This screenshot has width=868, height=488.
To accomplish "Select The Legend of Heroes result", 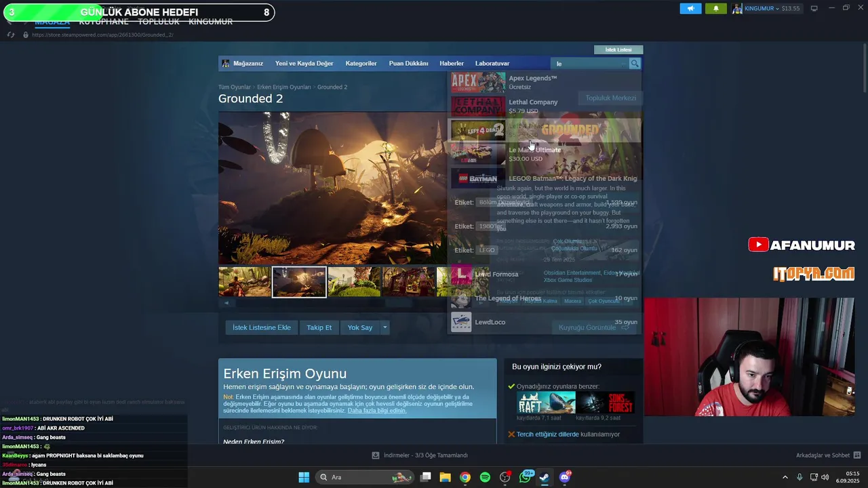I will coord(544,298).
